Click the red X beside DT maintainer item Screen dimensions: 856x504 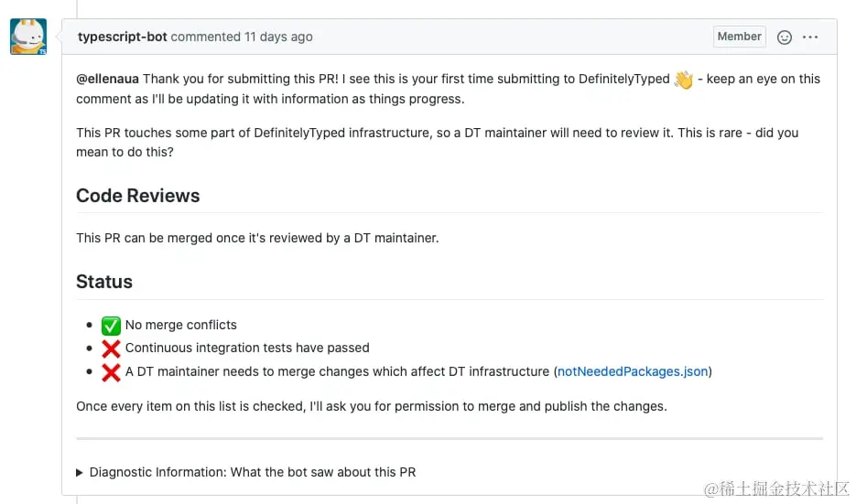point(111,372)
